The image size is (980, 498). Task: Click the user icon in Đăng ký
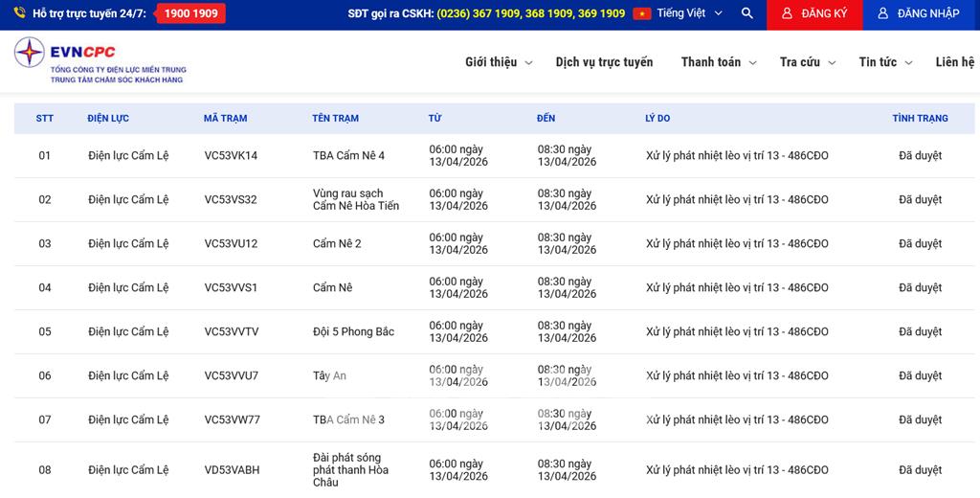(787, 13)
